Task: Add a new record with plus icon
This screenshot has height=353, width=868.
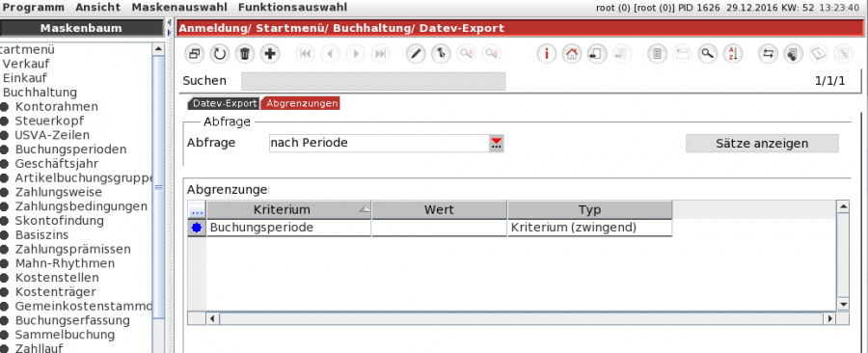Action: pos(270,54)
